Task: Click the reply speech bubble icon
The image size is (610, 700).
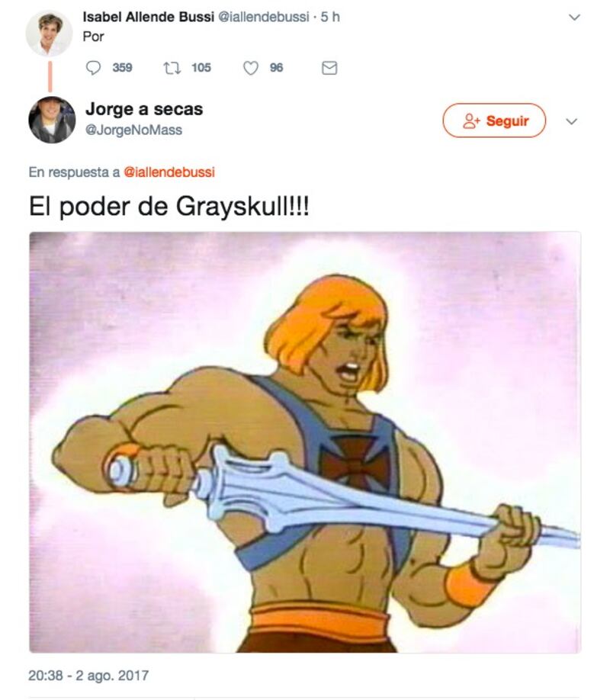Action: pos(93,68)
